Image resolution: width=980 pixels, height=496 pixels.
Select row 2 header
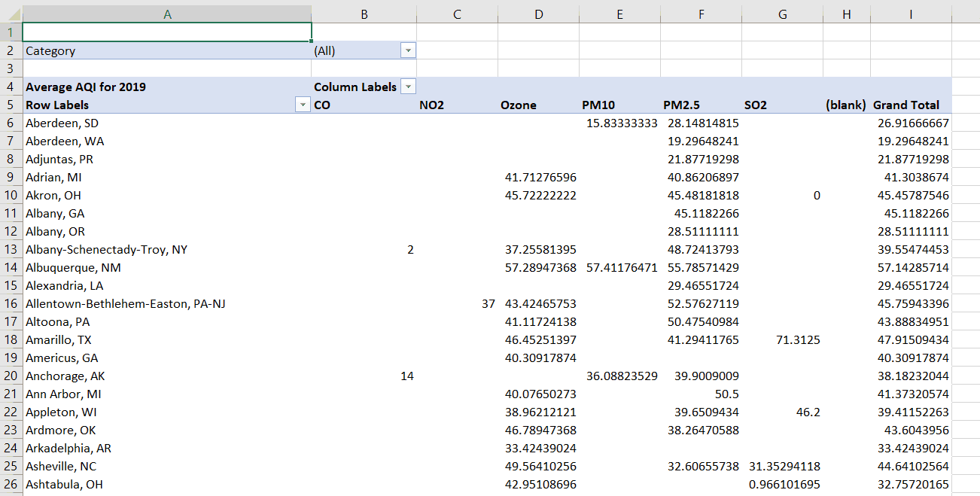[10, 50]
